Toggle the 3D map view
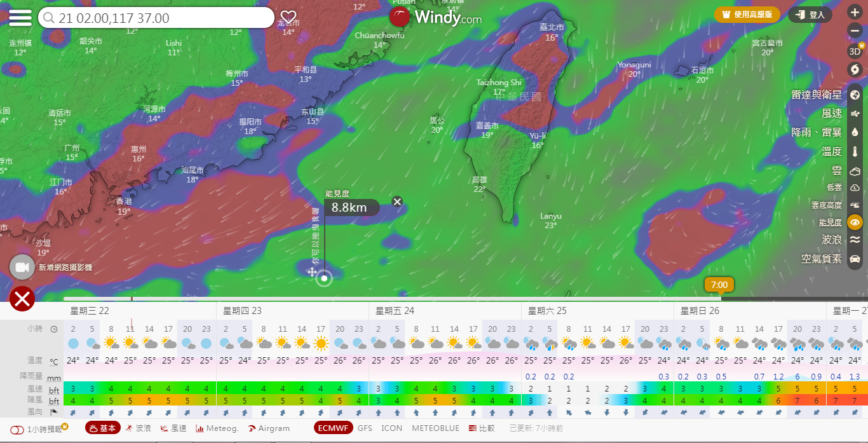This screenshot has width=868, height=443. [855, 51]
